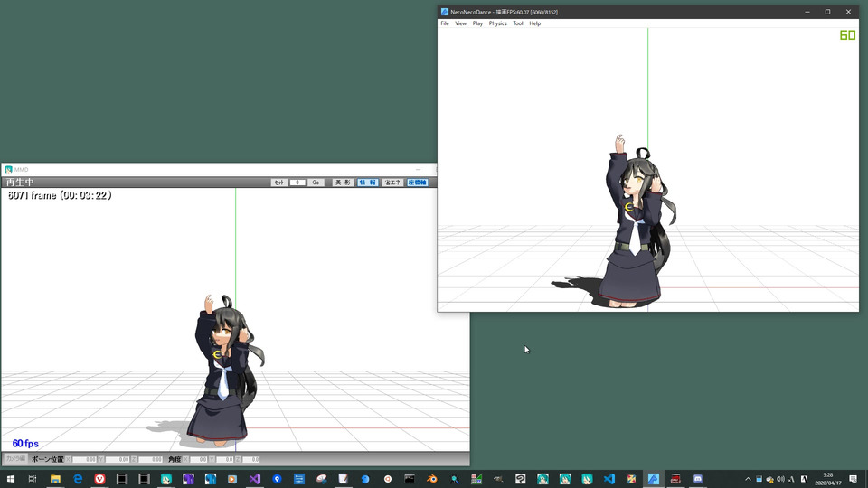Open the notepad with pencil taskbar icon

(x=344, y=479)
